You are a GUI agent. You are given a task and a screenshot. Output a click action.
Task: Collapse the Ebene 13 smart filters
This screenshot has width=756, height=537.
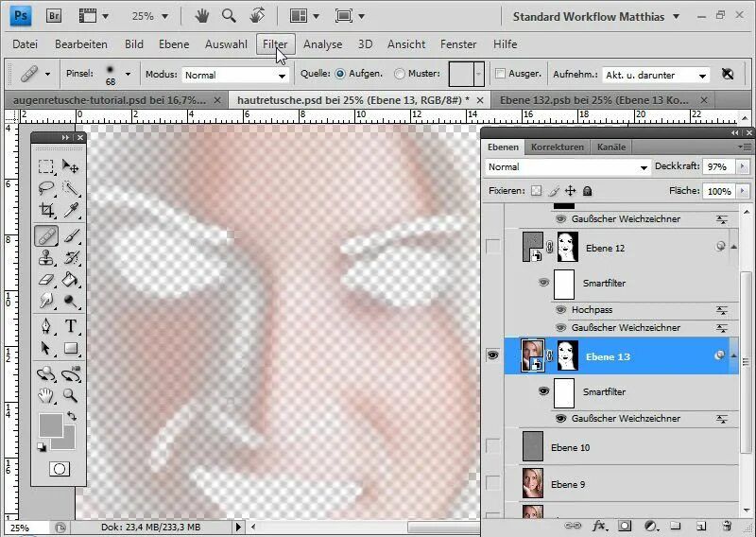point(733,355)
